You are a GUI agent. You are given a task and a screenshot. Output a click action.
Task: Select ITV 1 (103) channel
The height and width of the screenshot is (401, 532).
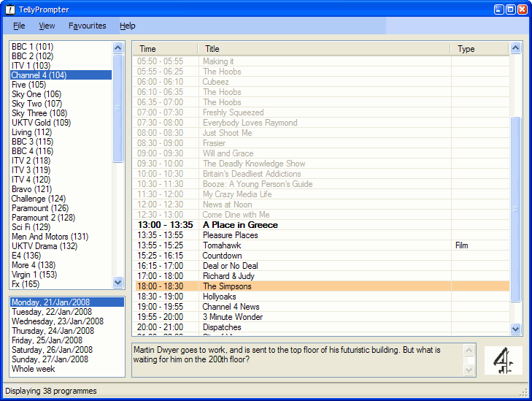coord(61,66)
